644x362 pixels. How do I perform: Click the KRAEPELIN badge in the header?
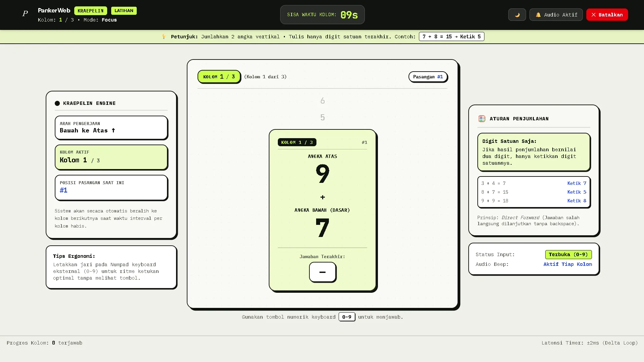tap(91, 11)
